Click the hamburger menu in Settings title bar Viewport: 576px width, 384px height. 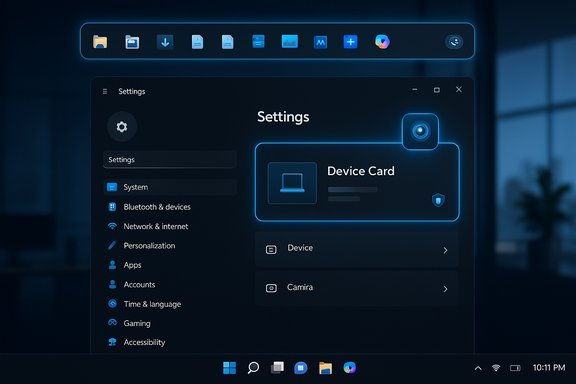[105, 91]
